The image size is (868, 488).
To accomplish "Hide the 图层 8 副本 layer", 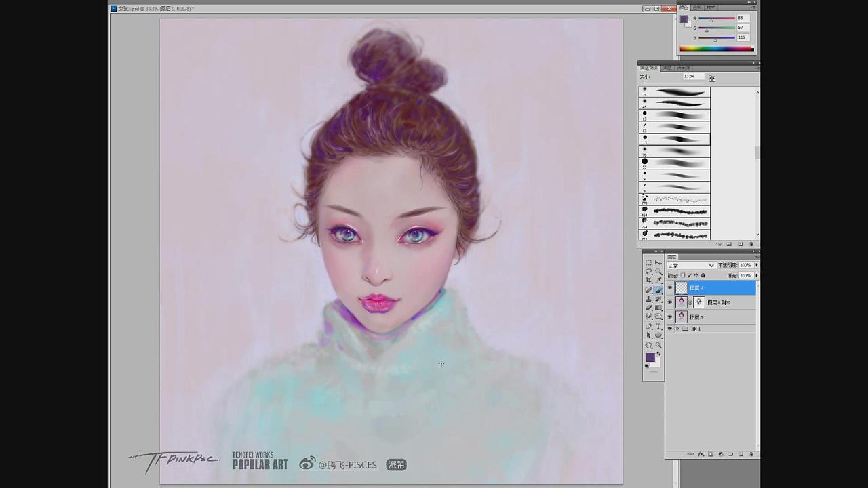I will pyautogui.click(x=669, y=302).
